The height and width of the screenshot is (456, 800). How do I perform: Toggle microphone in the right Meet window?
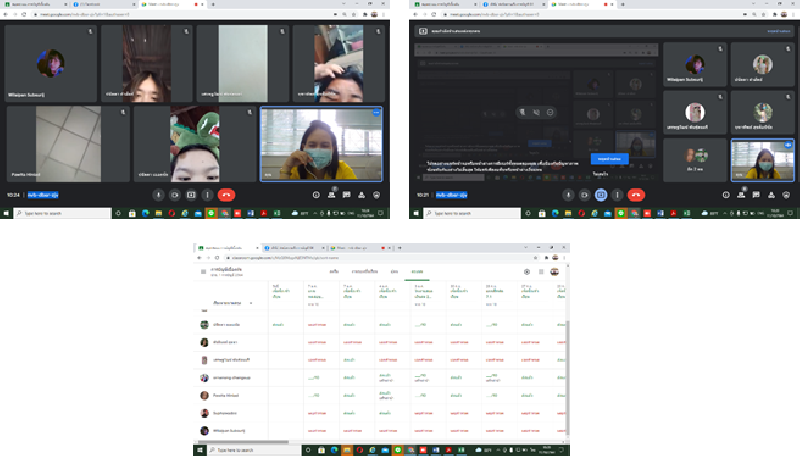(x=567, y=195)
